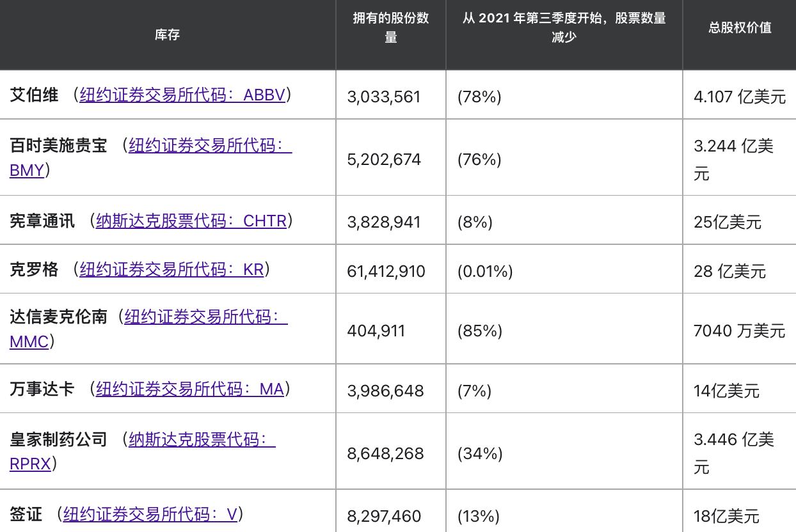
Task: Open the BMY ticker link
Action: click(150, 158)
